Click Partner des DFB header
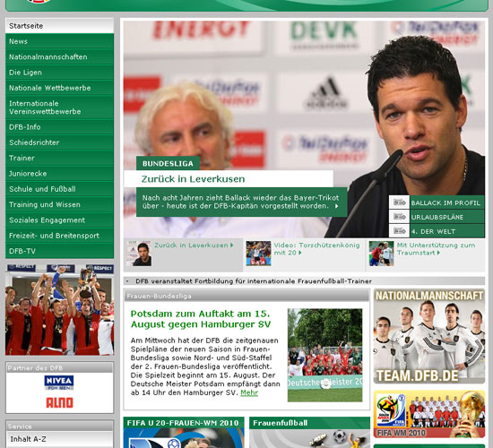Screen dimensions: 493x448 59,367
